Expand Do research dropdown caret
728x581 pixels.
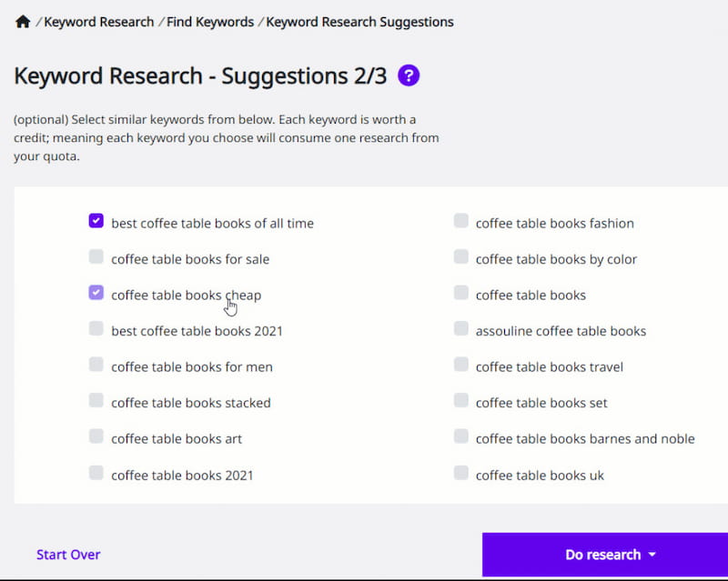pos(652,555)
